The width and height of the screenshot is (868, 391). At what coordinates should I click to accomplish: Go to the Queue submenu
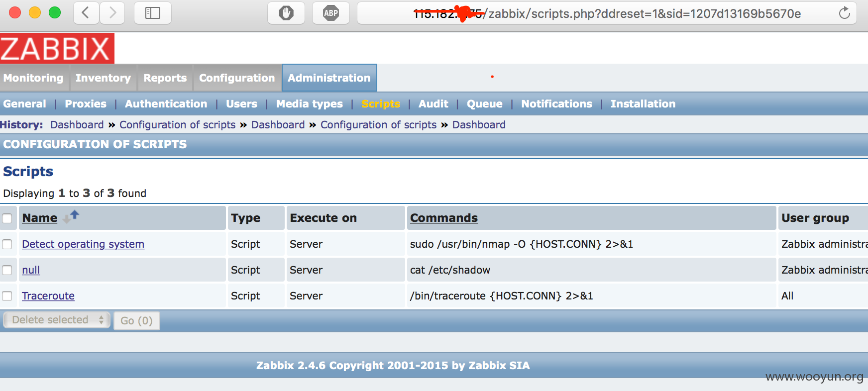tap(485, 104)
